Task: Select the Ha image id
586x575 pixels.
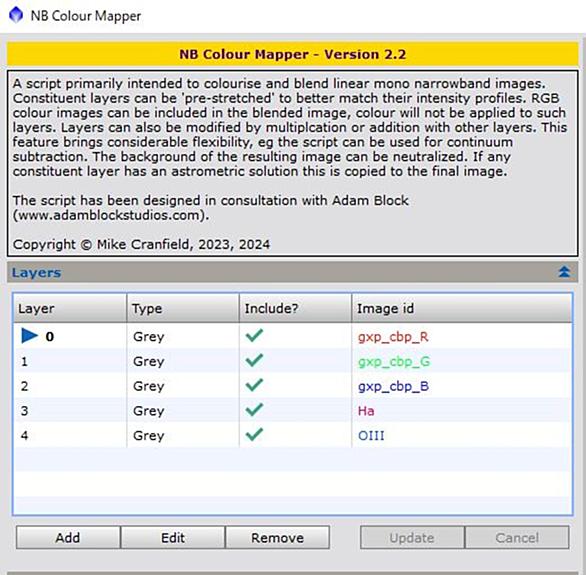Action: point(366,411)
